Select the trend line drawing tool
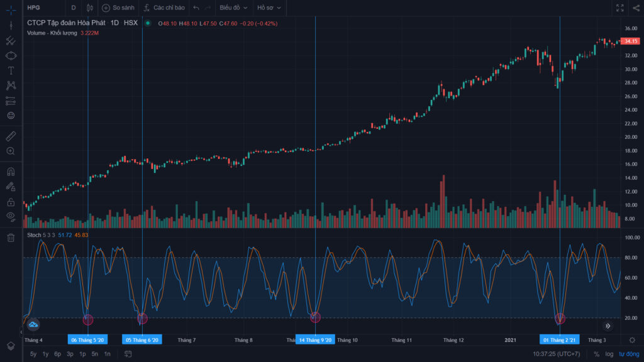 click(11, 25)
